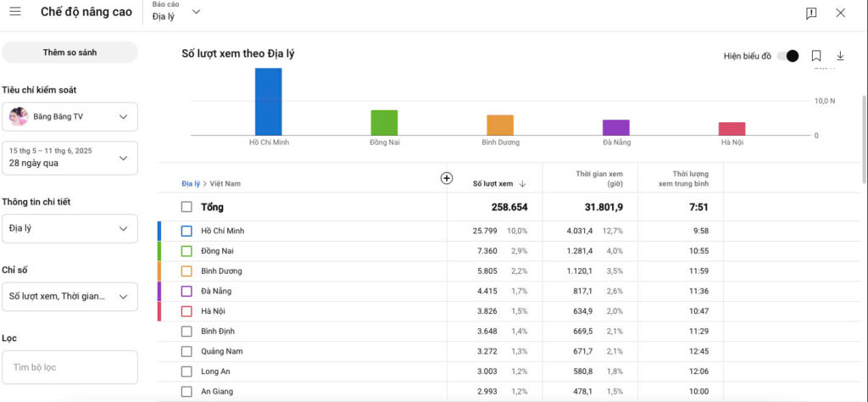The width and height of the screenshot is (868, 402).
Task: Click the send feedback icon
Action: point(811,13)
